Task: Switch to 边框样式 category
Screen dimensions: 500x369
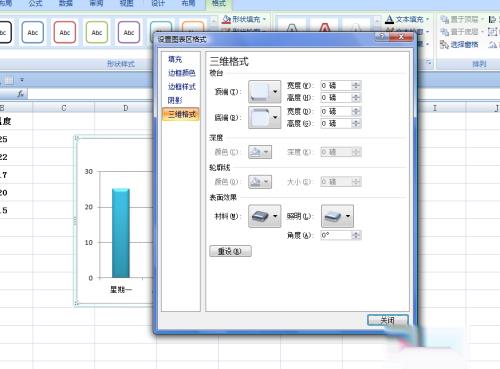Action: (x=182, y=87)
